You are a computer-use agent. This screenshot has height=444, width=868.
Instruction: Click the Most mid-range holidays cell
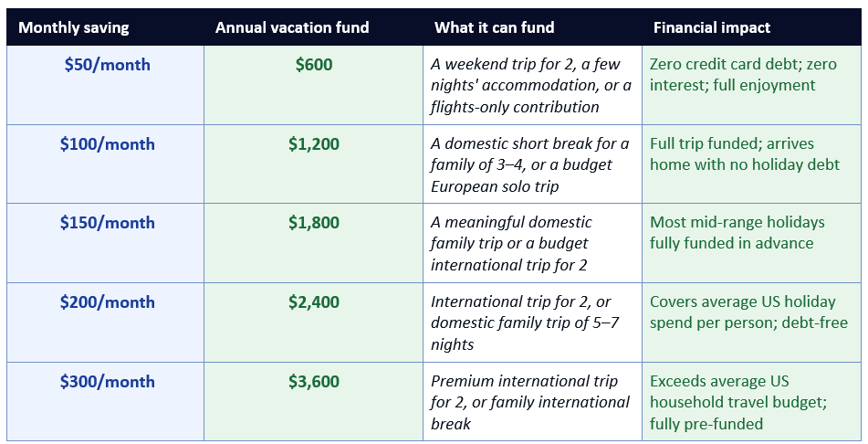point(752,243)
